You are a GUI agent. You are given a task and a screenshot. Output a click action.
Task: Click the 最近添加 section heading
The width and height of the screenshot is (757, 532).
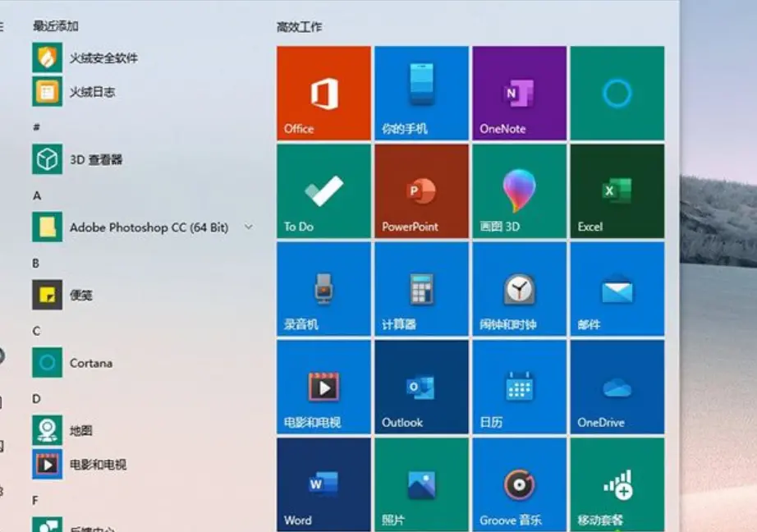tap(56, 25)
